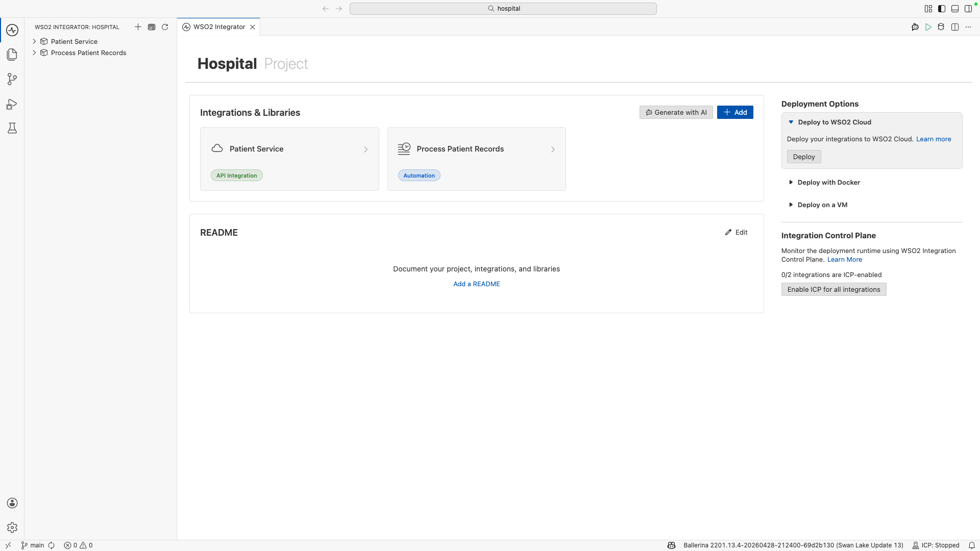The image size is (980, 551).
Task: Click the API Integration tag
Action: point(237,176)
